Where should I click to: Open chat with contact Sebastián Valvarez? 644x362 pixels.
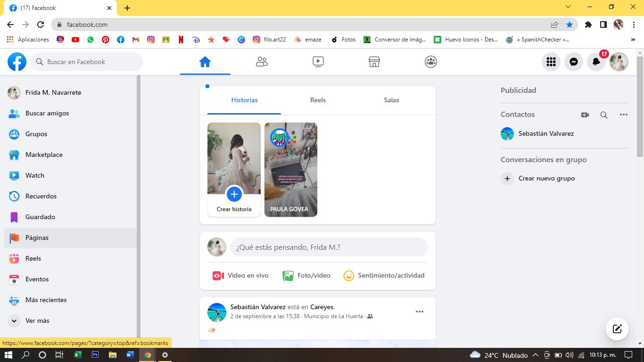tap(563, 133)
